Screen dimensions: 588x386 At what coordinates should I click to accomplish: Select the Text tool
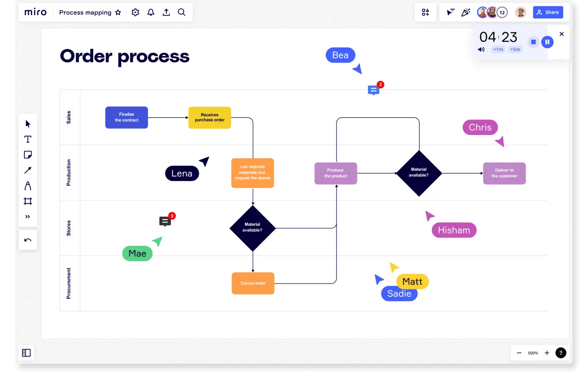tap(28, 139)
